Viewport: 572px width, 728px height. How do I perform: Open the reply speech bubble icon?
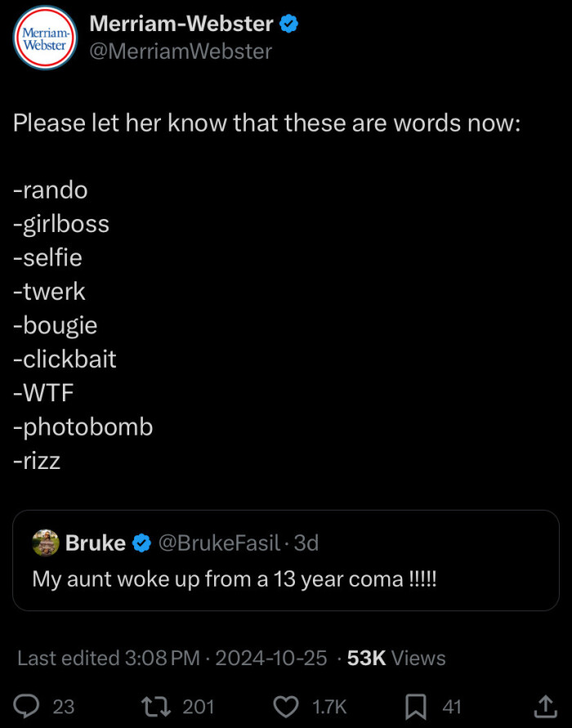[x=28, y=706]
